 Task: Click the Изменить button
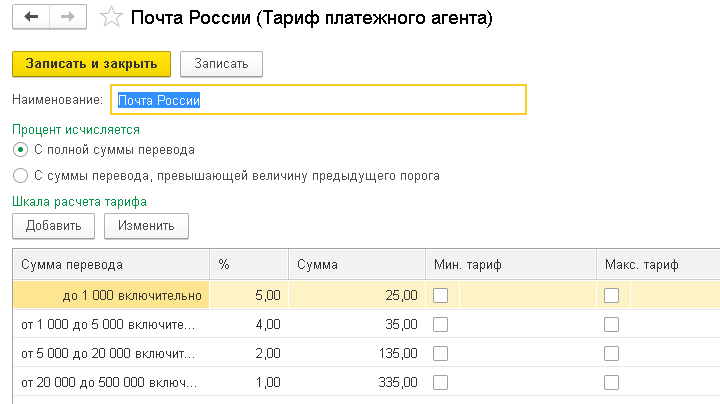[x=146, y=226]
